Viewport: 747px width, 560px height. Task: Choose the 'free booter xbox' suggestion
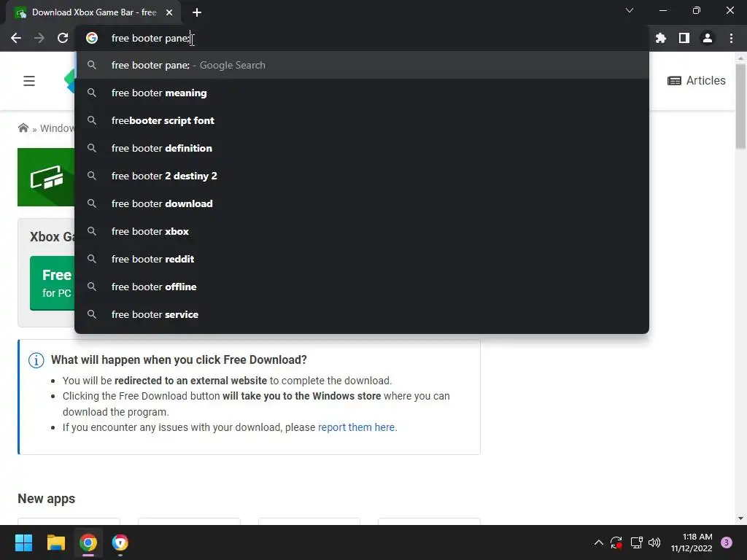coord(362,231)
